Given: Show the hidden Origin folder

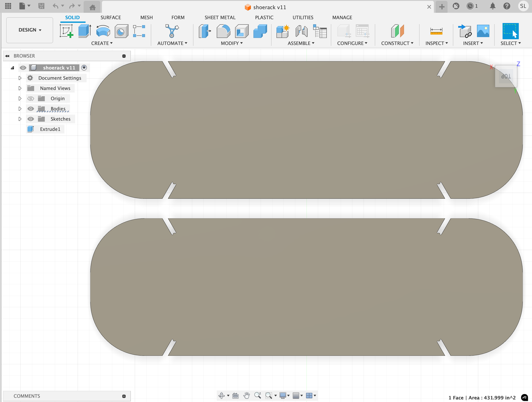Looking at the screenshot, I should (x=31, y=98).
